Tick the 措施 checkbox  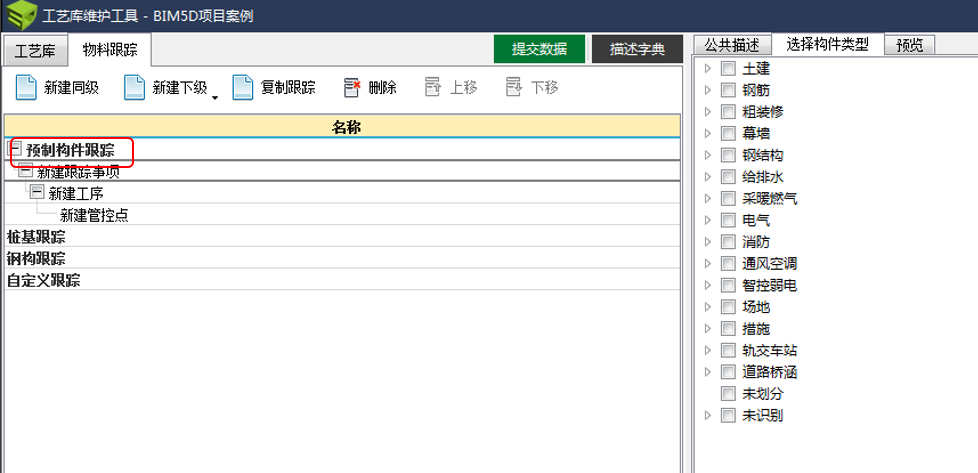point(728,328)
